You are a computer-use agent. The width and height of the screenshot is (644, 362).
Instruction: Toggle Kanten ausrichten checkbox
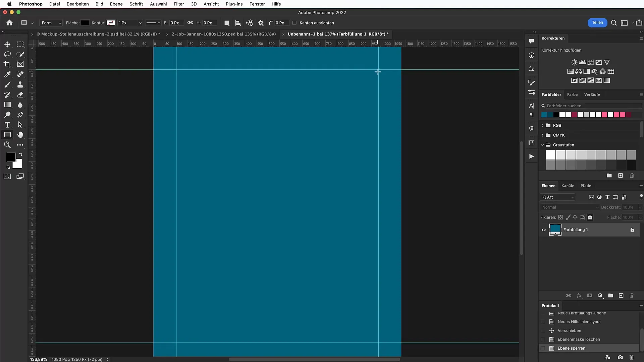(x=294, y=23)
